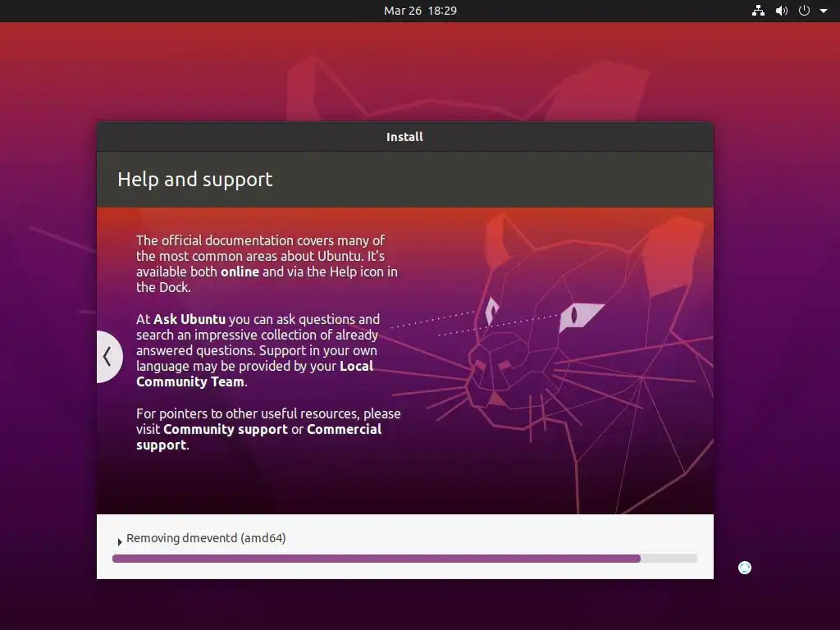The height and width of the screenshot is (630, 840).
Task: Expand the installation details triangle
Action: click(120, 541)
